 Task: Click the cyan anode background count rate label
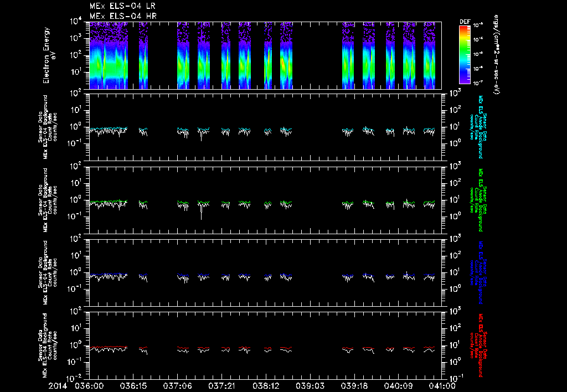(x=478, y=127)
